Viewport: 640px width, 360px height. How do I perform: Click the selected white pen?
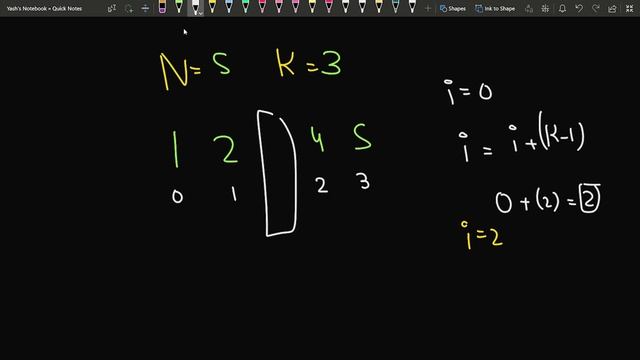tap(195, 7)
